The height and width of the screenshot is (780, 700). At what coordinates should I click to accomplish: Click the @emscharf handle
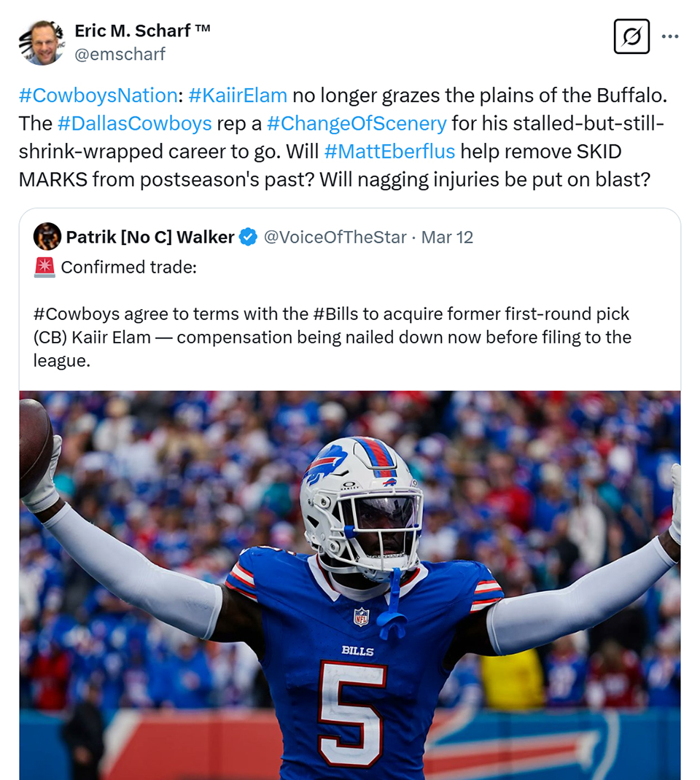[120, 54]
